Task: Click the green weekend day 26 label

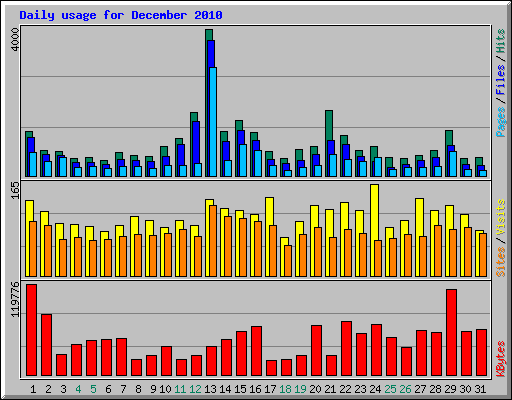Action: pyautogui.click(x=405, y=389)
